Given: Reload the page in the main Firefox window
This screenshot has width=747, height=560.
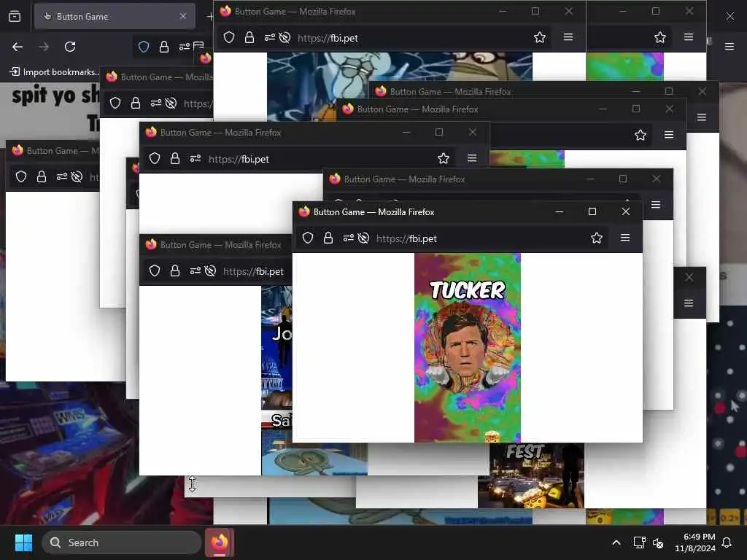Looking at the screenshot, I should click(70, 47).
